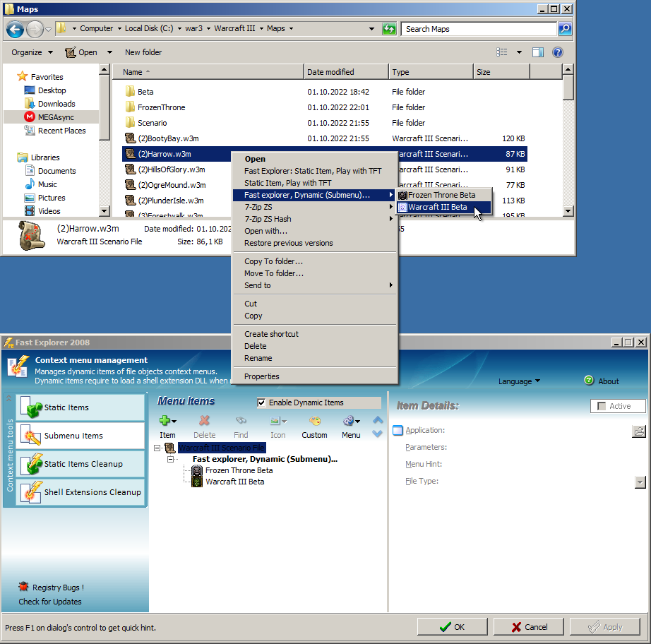Viewport: 651px width, 644px height.
Task: Click the Forward arrow in Maps window
Action: 35,29
